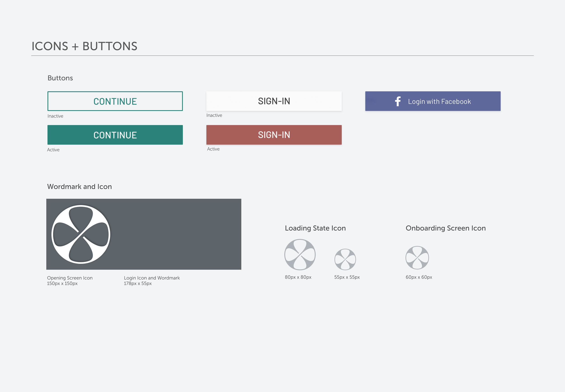Click the active teal filled CONTINUE button
Viewport: 565px width, 392px height.
click(x=115, y=135)
